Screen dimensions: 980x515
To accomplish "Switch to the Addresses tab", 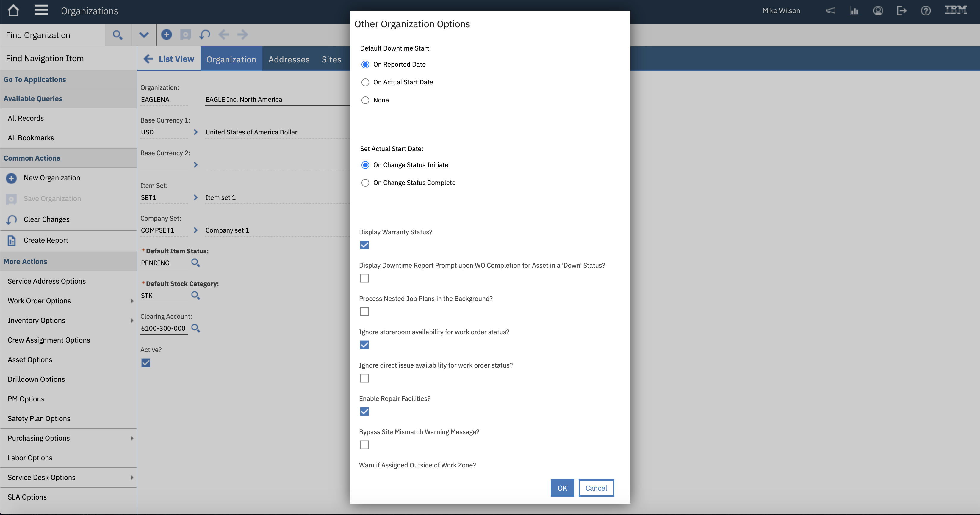I will (289, 59).
